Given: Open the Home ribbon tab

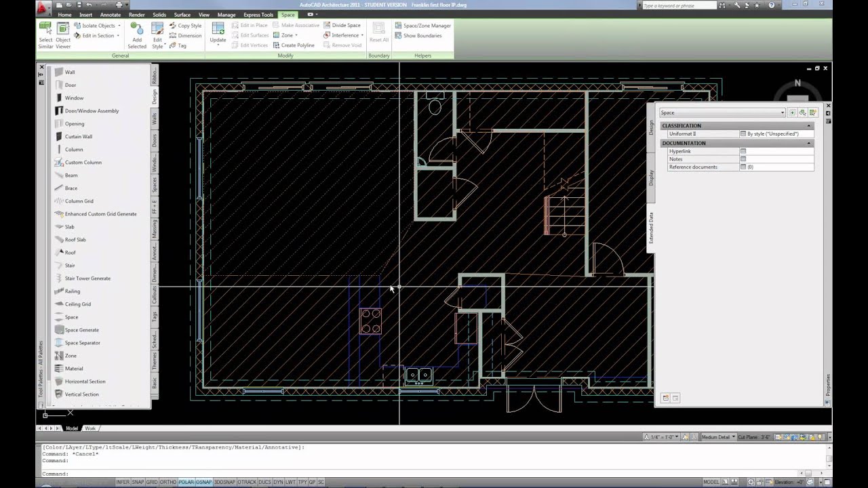Looking at the screenshot, I should pyautogui.click(x=64, y=14).
